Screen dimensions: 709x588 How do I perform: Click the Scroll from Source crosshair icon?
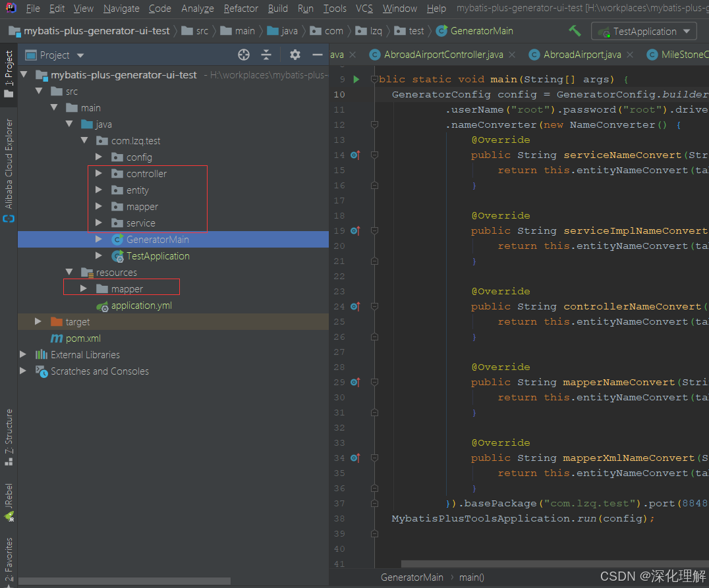243,55
